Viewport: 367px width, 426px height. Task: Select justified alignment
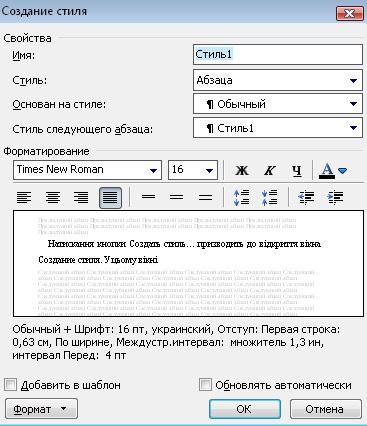(110, 197)
